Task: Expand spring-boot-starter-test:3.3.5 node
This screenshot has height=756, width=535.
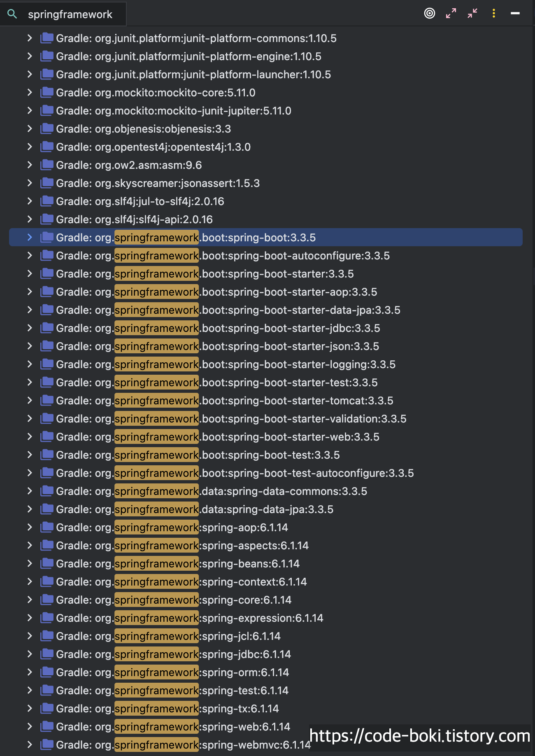Action: point(30,382)
